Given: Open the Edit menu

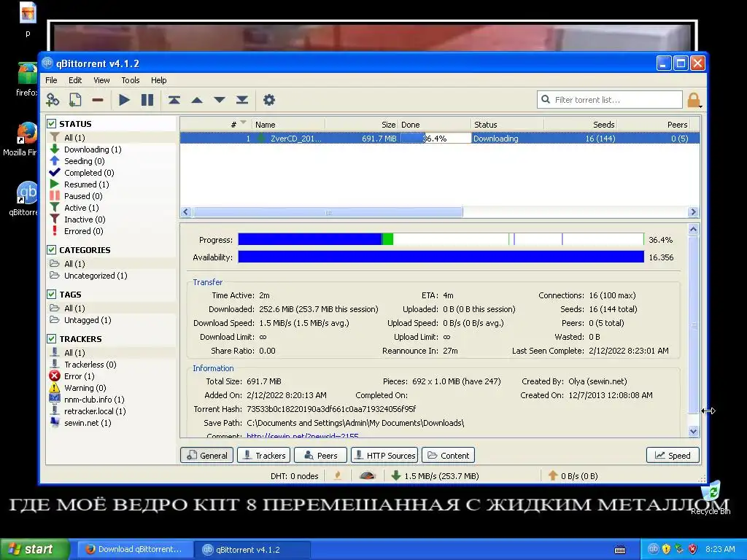Looking at the screenshot, I should [x=75, y=80].
